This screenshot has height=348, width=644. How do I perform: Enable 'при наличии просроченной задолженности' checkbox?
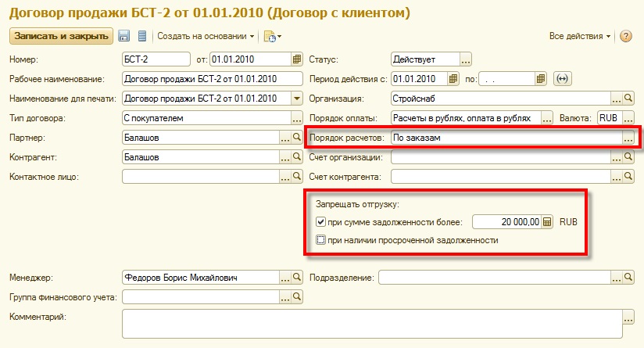[x=320, y=240]
